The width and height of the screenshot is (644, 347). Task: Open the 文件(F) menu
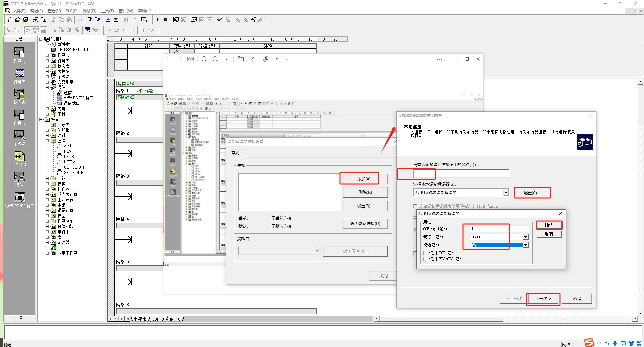(x=19, y=11)
